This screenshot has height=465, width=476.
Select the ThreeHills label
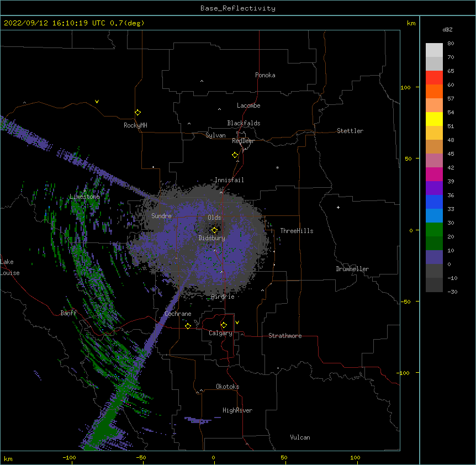[x=297, y=231]
